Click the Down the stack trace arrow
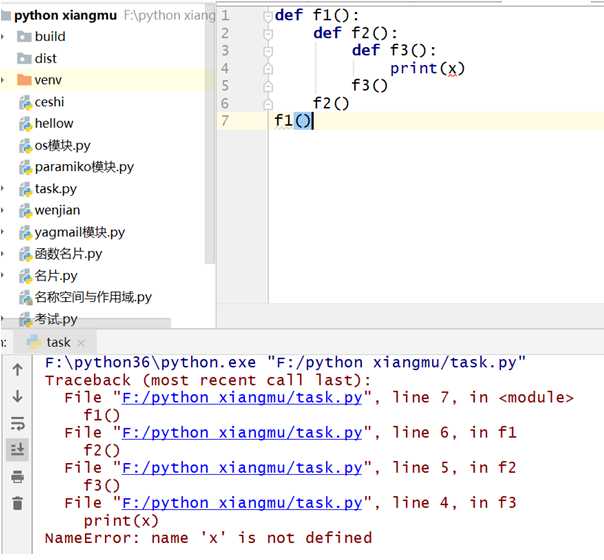 (x=17, y=396)
